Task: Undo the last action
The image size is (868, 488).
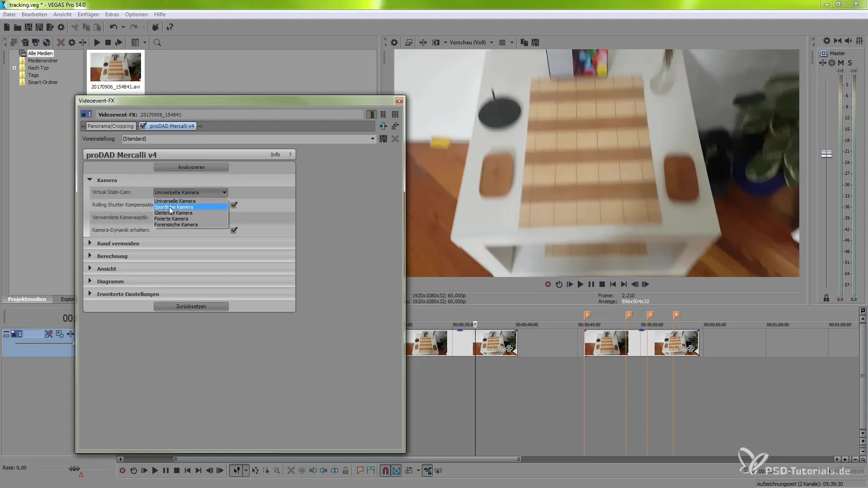Action: tap(113, 28)
